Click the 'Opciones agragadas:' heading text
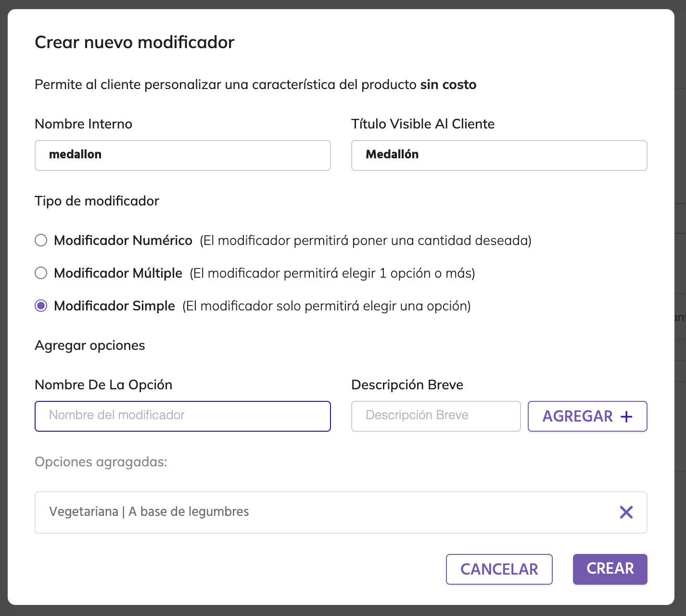Screen dimensions: 686x616 (x=101, y=462)
